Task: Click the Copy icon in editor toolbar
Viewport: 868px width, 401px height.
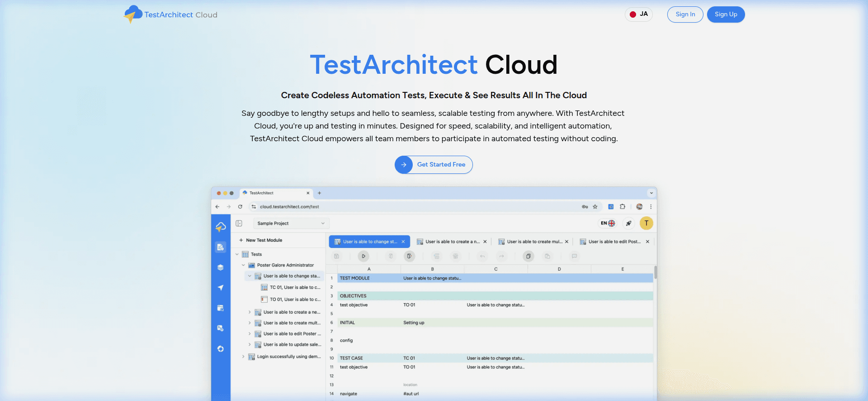Action: [528, 256]
